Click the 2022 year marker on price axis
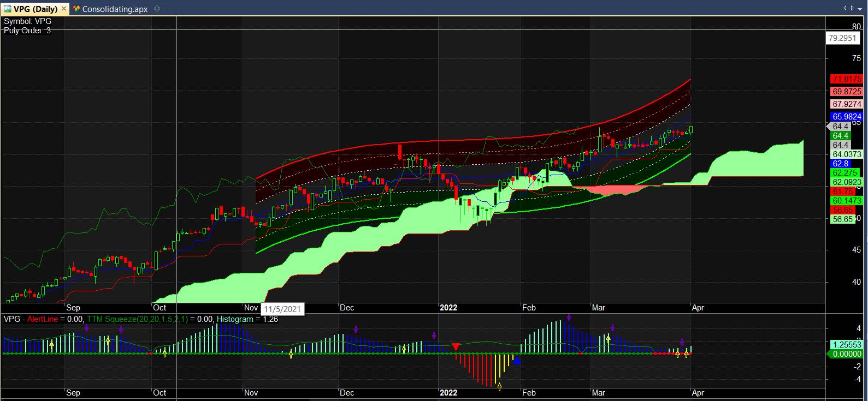The height and width of the screenshot is (401, 868). (448, 308)
